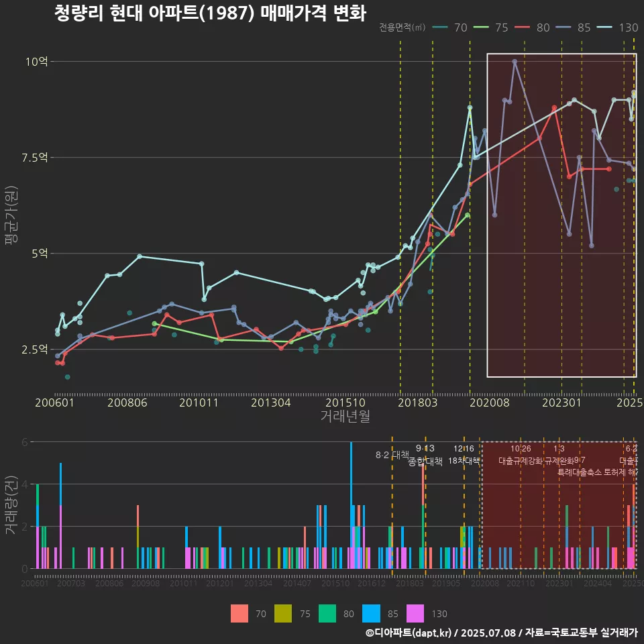Image resolution: width=644 pixels, height=644 pixels.
Task: Click the 5억 y-axis label
Action: tap(40, 254)
